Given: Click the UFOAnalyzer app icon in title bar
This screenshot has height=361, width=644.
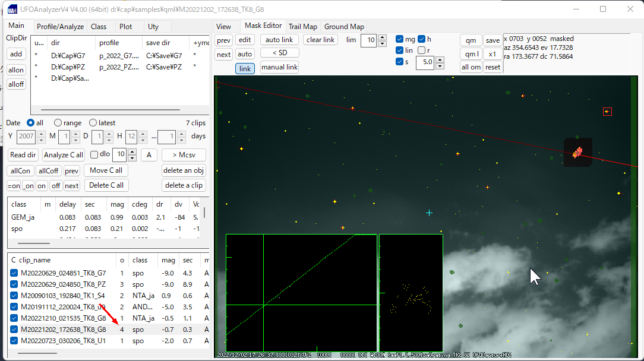Looking at the screenshot, I should [x=12, y=9].
